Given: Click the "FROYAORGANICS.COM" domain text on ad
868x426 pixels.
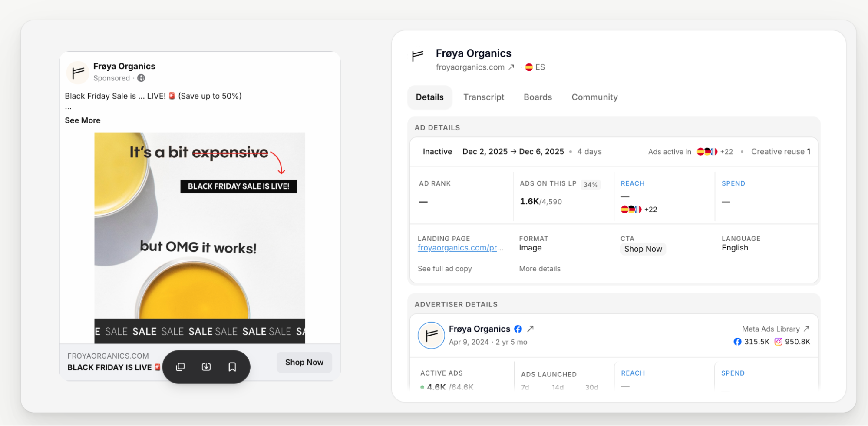Looking at the screenshot, I should coord(108,356).
